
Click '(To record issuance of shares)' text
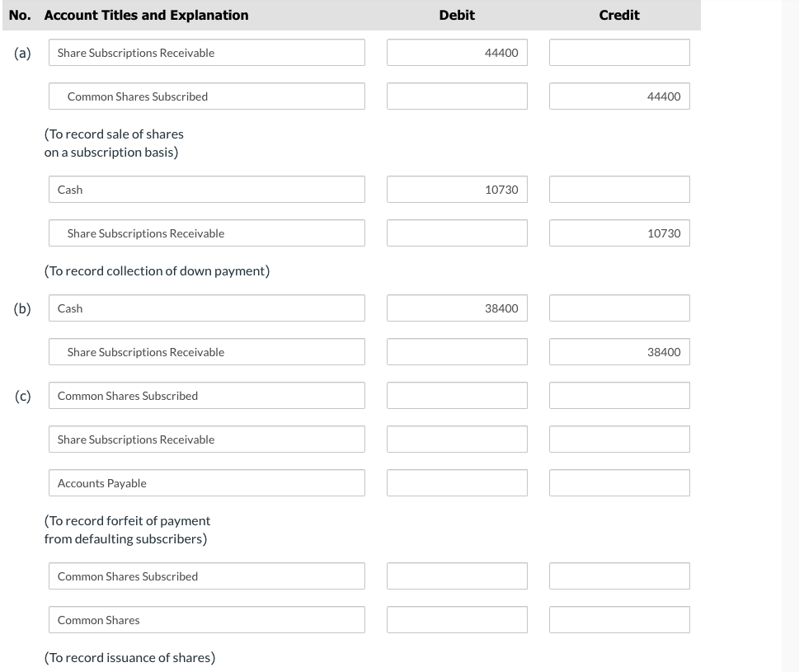tap(129, 658)
